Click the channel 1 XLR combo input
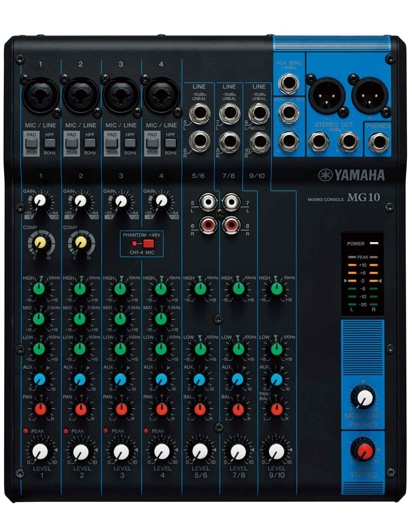The image size is (412, 532). [40, 95]
